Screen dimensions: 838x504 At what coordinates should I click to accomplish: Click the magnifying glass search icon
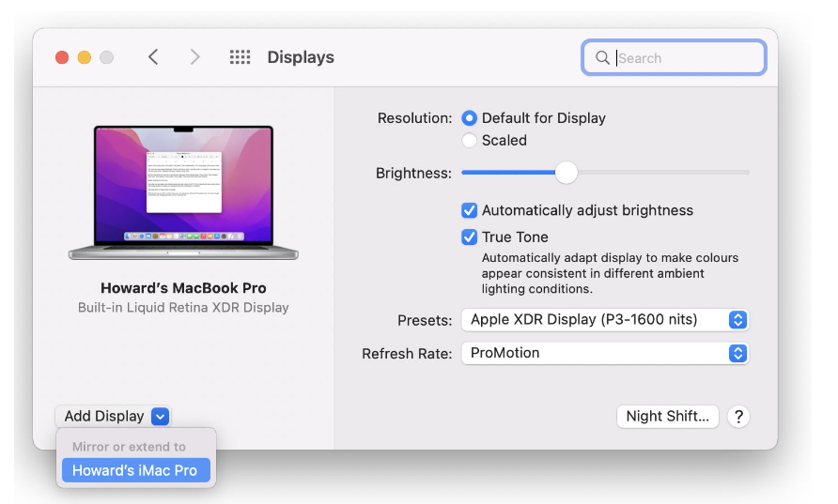tap(602, 57)
